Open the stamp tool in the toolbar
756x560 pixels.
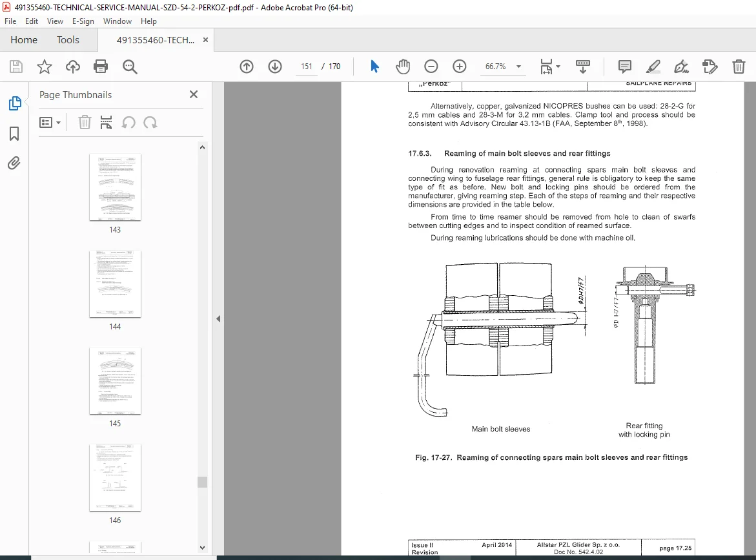(x=710, y=67)
